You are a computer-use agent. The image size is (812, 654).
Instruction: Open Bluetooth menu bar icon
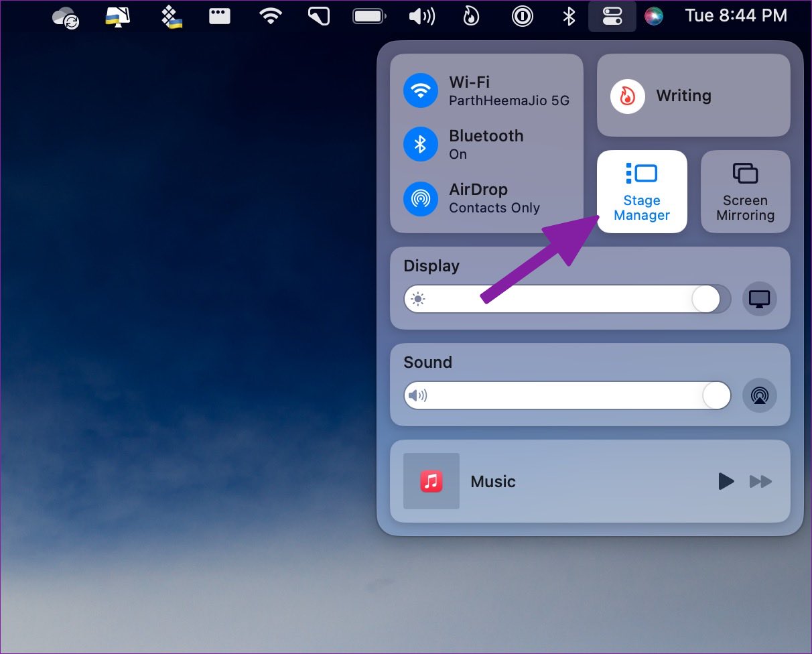pyautogui.click(x=569, y=16)
